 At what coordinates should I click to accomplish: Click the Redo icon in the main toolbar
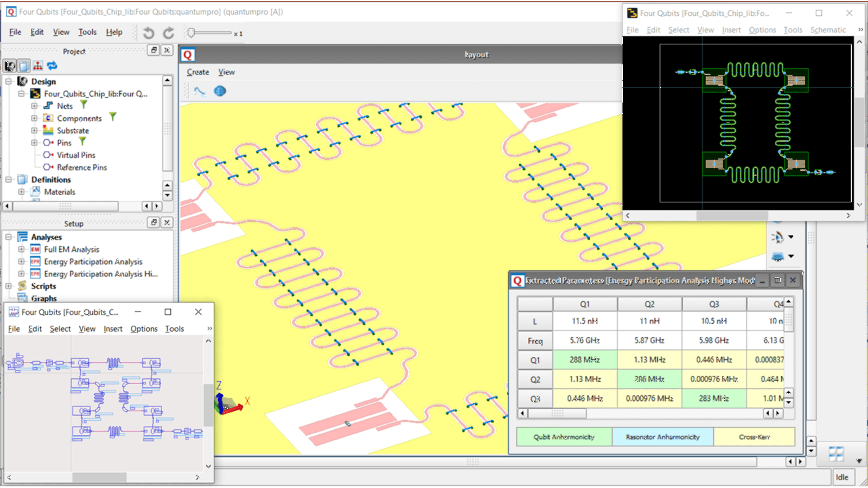pyautogui.click(x=168, y=33)
